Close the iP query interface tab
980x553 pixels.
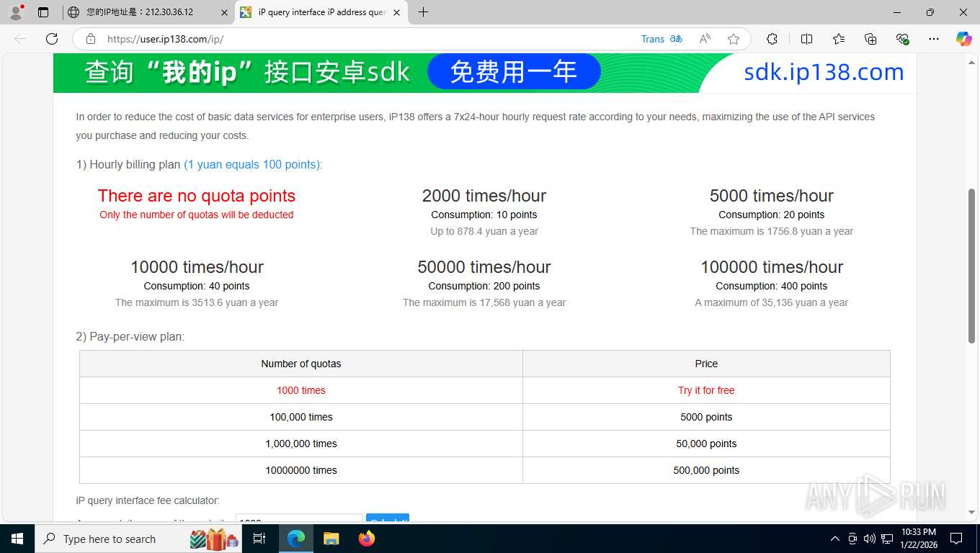click(396, 12)
